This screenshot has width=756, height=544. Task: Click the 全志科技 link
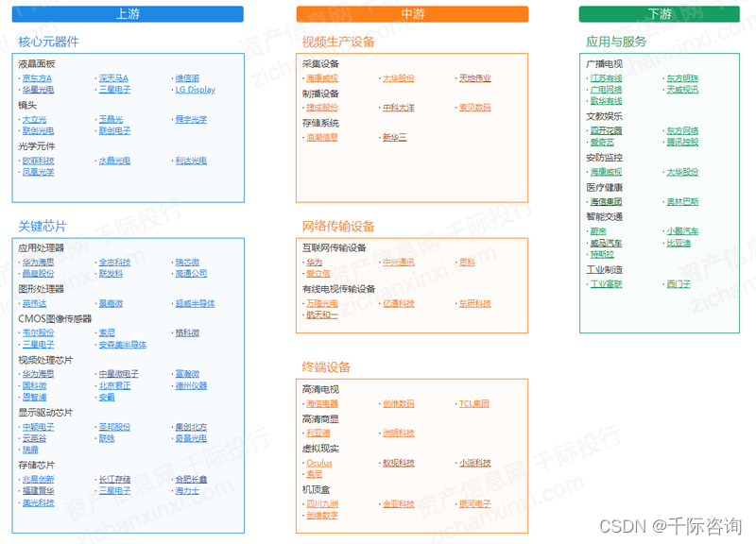point(114,263)
